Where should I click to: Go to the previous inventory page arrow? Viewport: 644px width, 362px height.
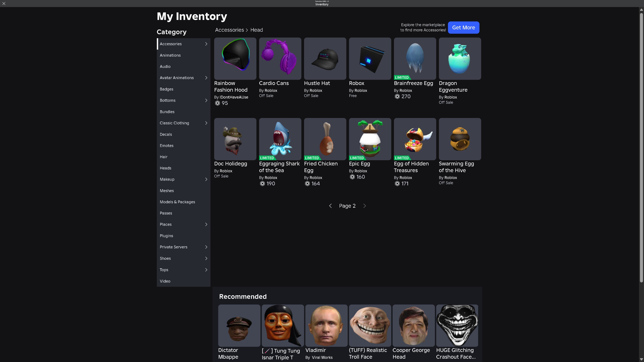330,206
